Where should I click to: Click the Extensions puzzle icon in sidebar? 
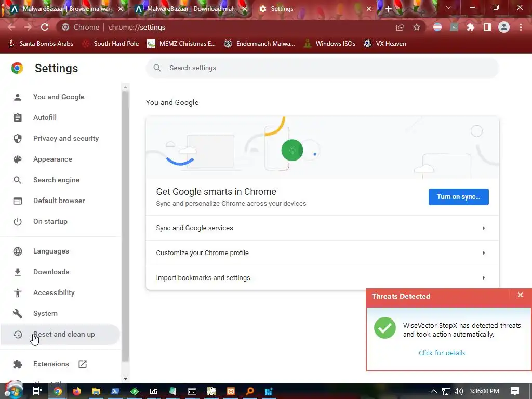[18, 364]
